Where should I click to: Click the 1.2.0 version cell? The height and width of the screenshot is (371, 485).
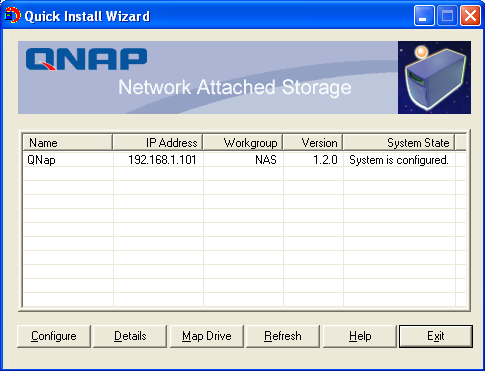tap(313, 160)
